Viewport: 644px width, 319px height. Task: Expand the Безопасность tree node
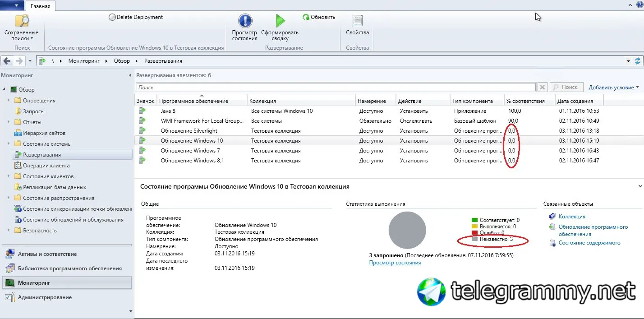click(9, 231)
